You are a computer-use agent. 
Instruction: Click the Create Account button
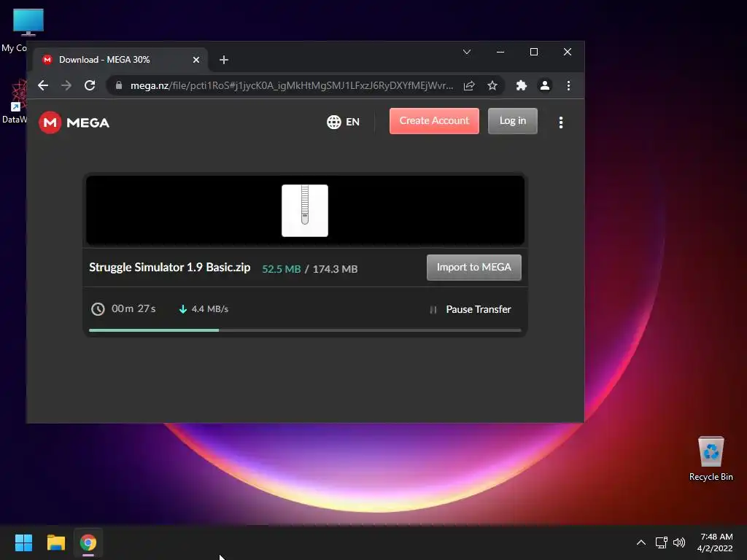point(434,121)
